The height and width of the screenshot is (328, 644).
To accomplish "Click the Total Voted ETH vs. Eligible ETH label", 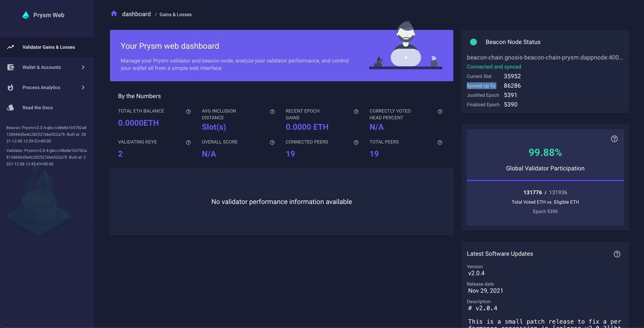I will click(x=545, y=202).
